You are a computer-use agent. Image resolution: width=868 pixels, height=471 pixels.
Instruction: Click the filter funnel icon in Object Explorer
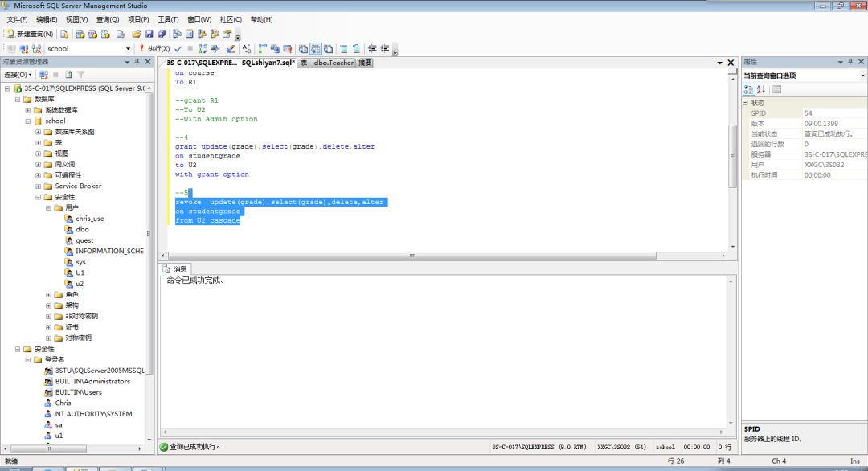(80, 75)
